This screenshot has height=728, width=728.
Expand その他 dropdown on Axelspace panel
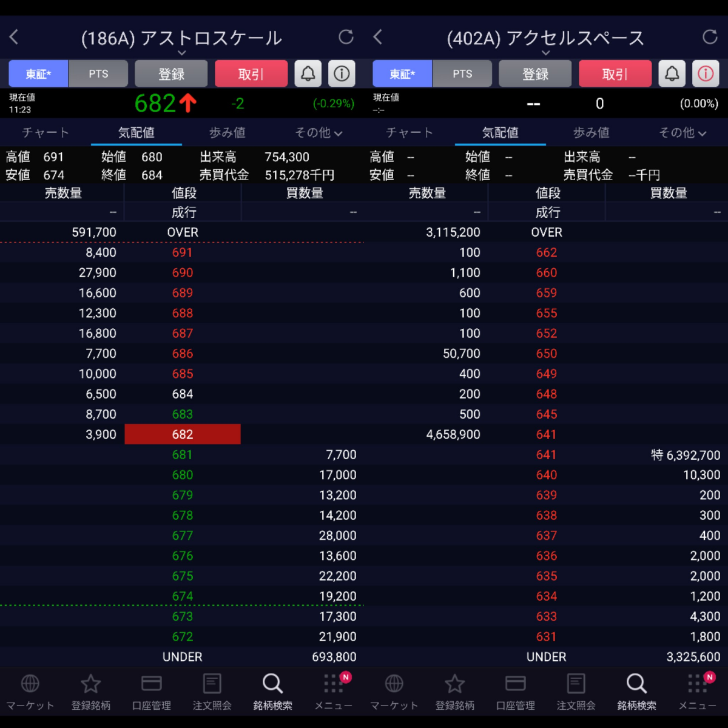[682, 133]
